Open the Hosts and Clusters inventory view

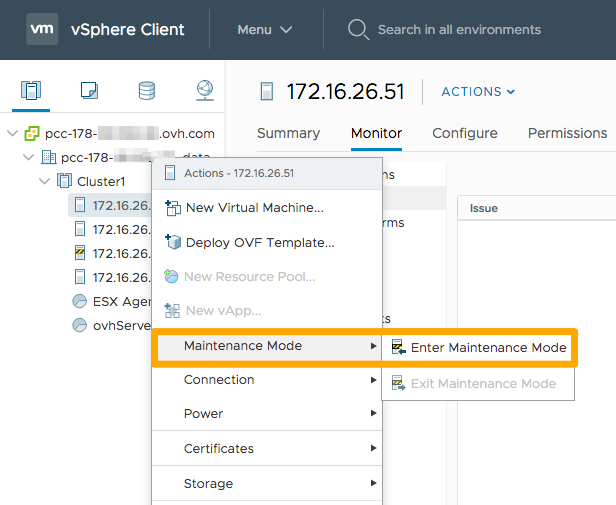click(x=31, y=91)
